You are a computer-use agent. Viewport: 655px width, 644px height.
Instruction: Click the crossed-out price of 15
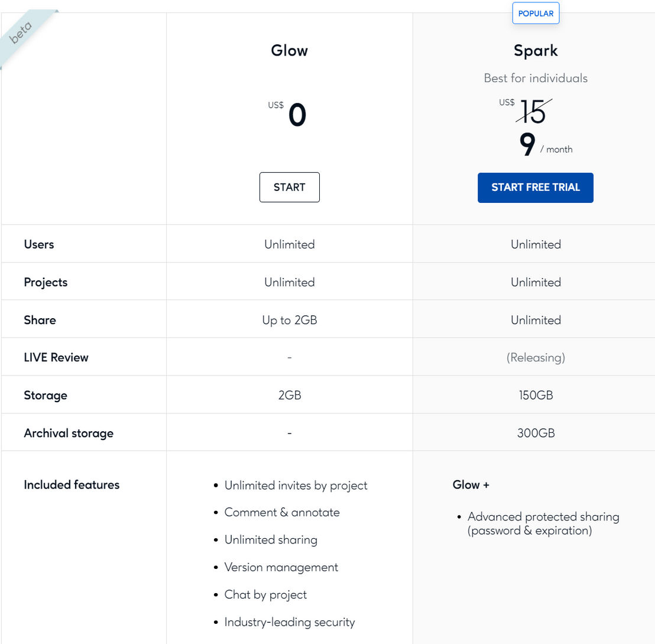(533, 112)
